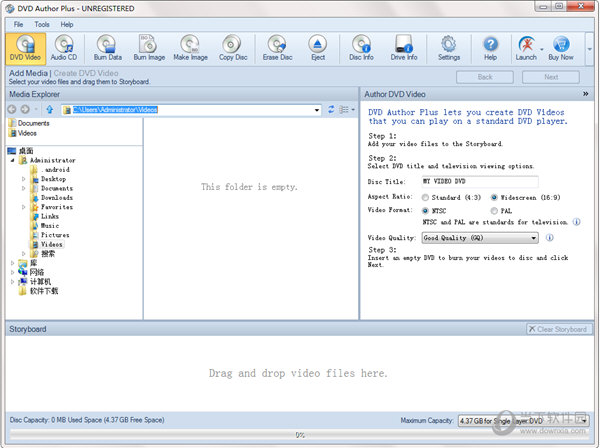Open the toolbar overflow arrow
This screenshot has width=600, height=448.
click(x=590, y=49)
